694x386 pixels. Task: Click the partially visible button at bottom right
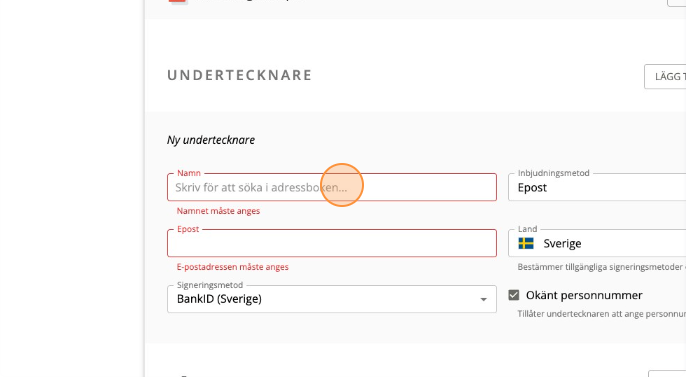[667, 374]
